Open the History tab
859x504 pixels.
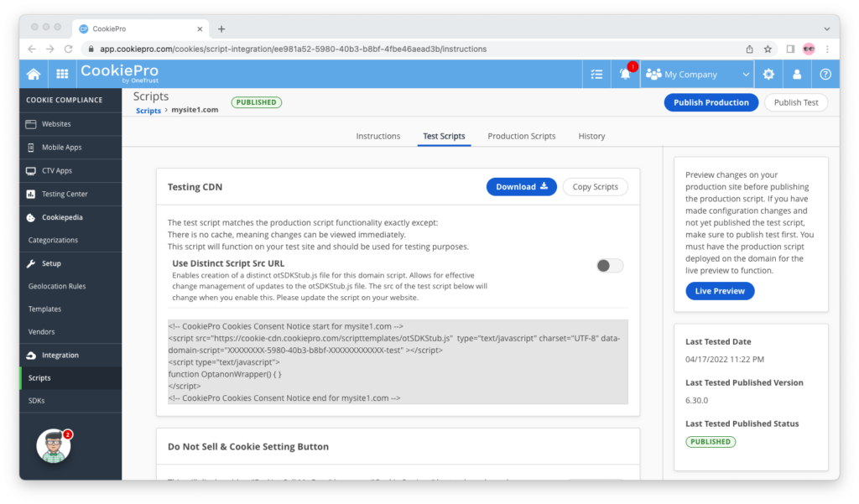coord(591,136)
